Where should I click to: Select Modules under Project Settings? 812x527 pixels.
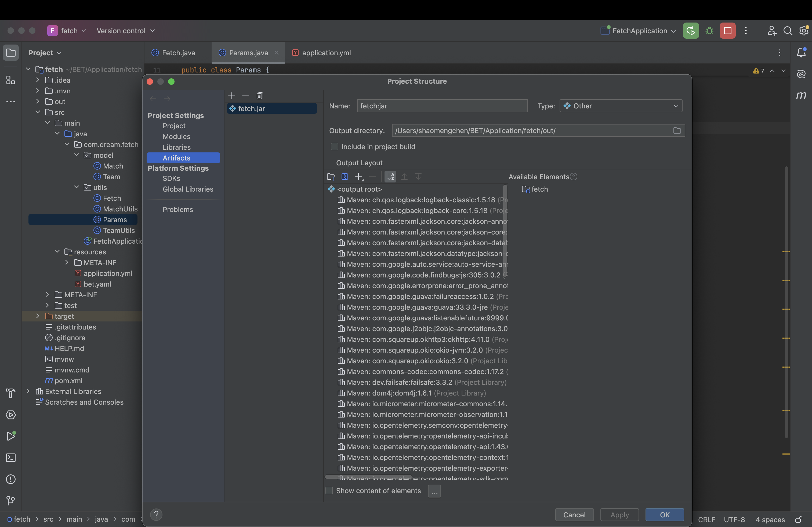click(x=176, y=136)
